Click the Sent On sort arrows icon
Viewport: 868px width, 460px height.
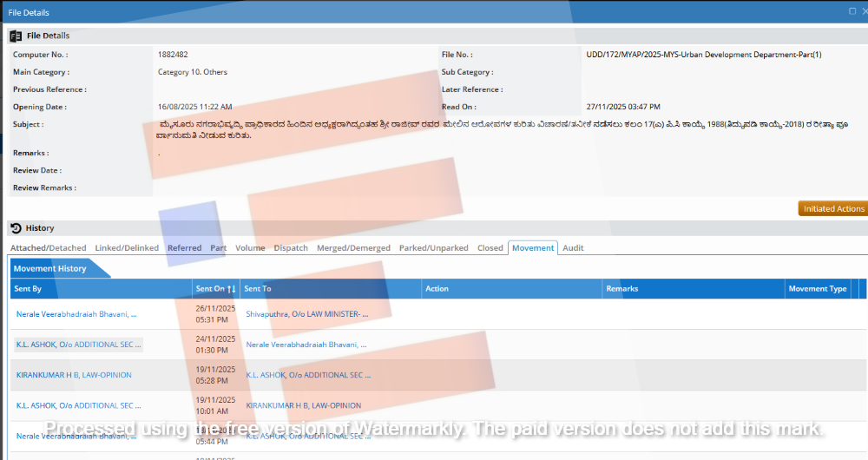point(231,289)
